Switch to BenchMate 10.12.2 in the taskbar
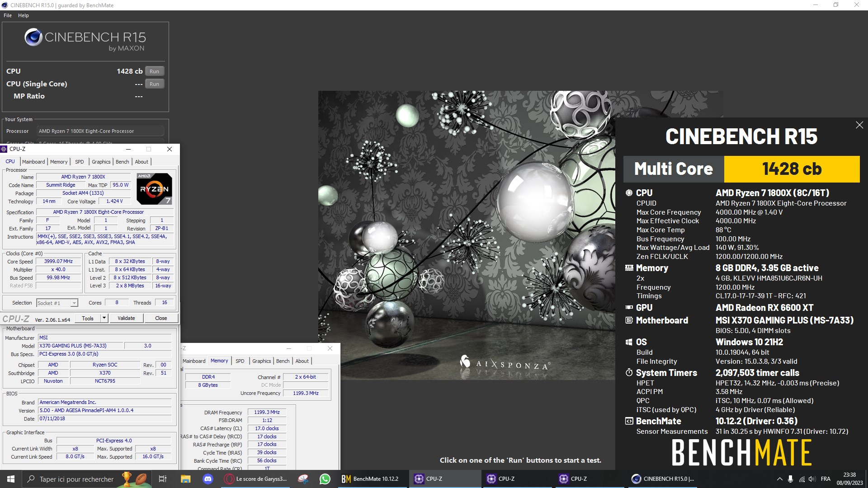 pos(371,479)
